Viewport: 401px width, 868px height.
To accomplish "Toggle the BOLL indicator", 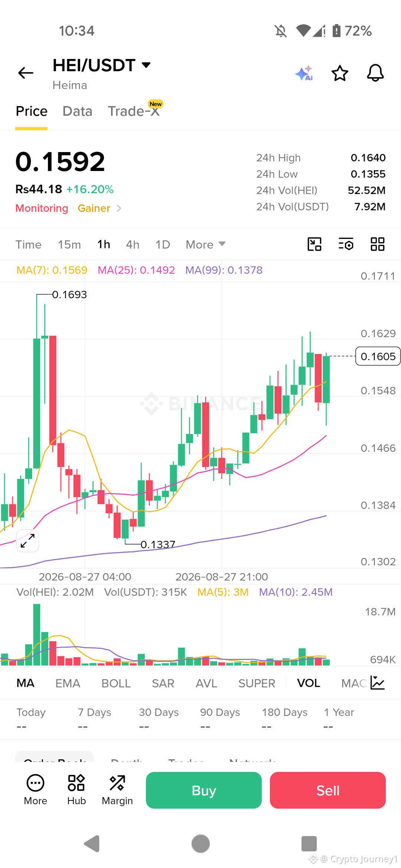I will [116, 683].
